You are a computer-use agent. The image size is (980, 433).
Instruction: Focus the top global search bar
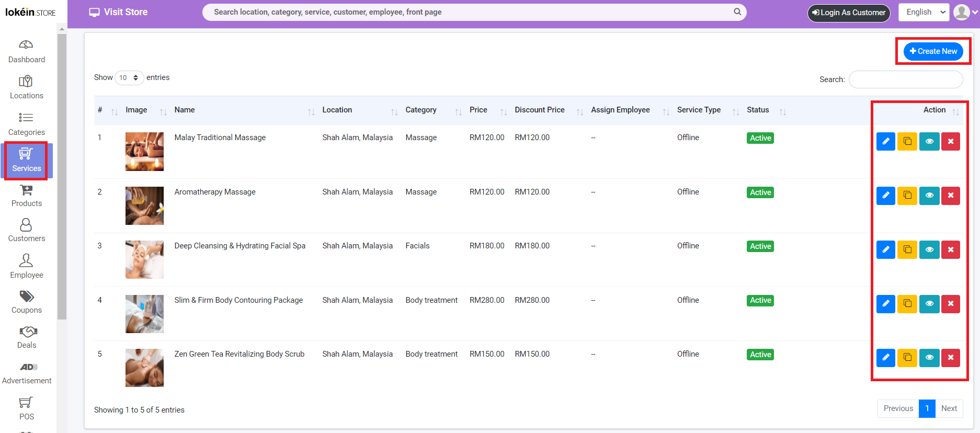(x=474, y=12)
